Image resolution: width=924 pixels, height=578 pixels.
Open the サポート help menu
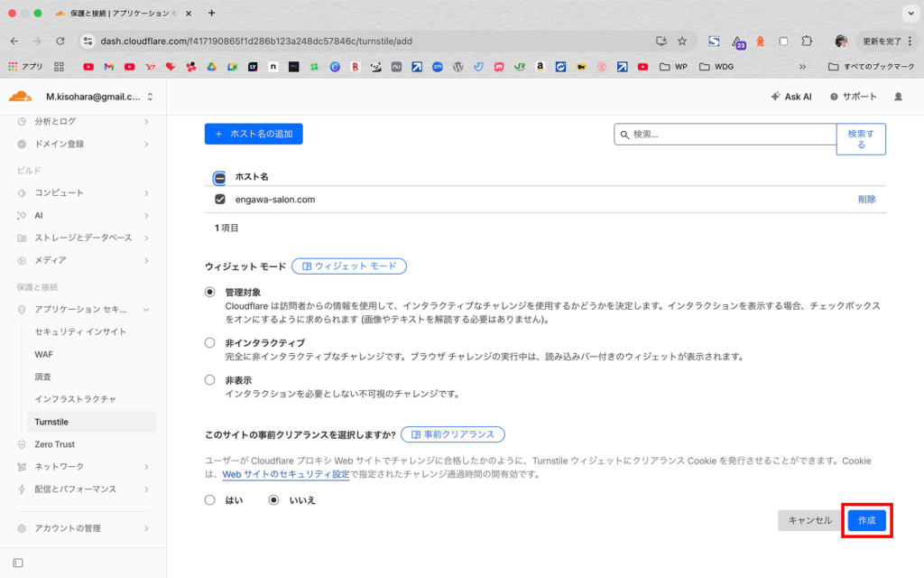(853, 97)
